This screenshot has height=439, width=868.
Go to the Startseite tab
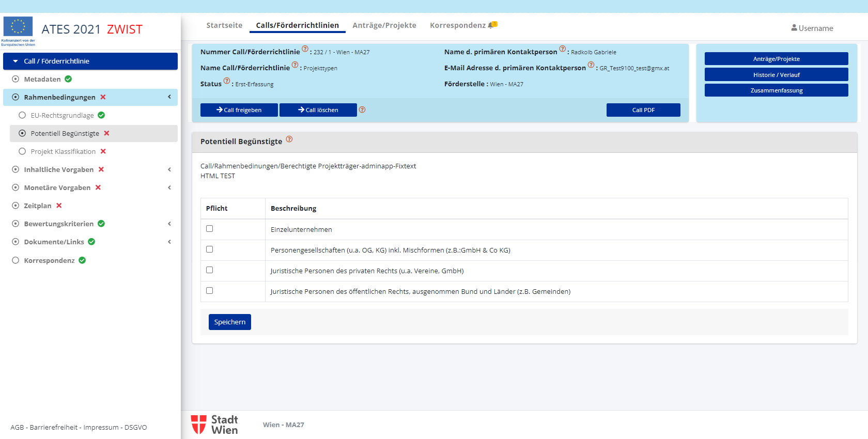pos(224,25)
